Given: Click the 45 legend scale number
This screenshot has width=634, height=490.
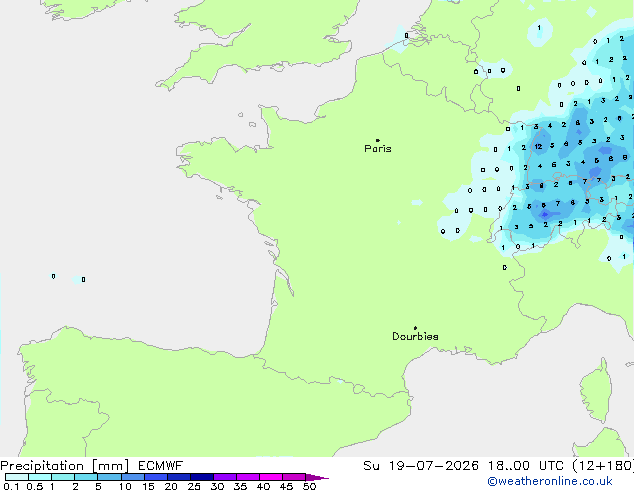Looking at the screenshot, I should (x=286, y=486).
